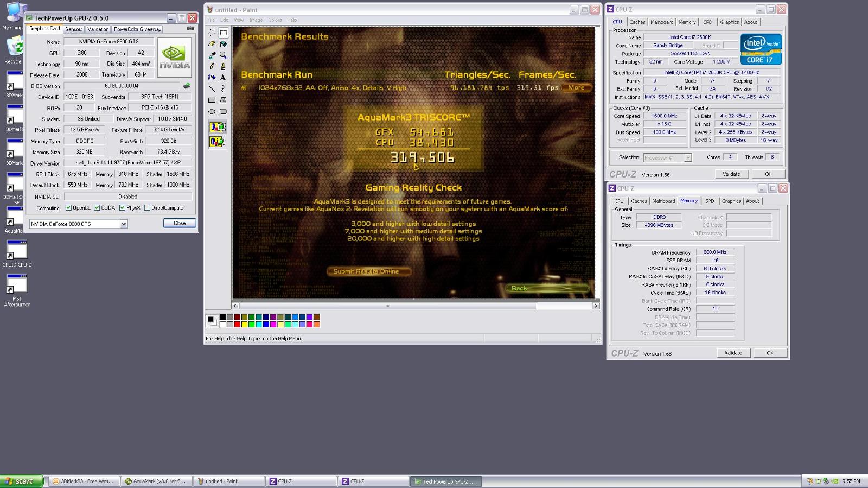Open the GPU selection dropdown in GPU-Z
Screen dimensions: 868x488
124,224
